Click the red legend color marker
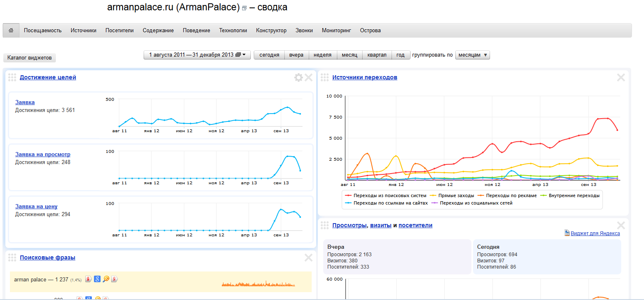 click(x=349, y=195)
